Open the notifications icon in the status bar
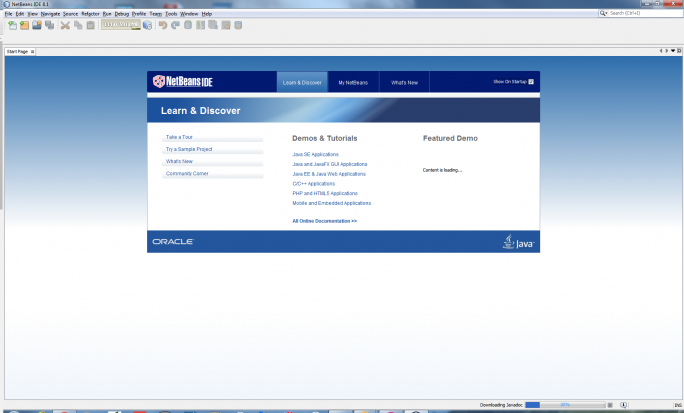This screenshot has height=413, width=684. (x=623, y=405)
